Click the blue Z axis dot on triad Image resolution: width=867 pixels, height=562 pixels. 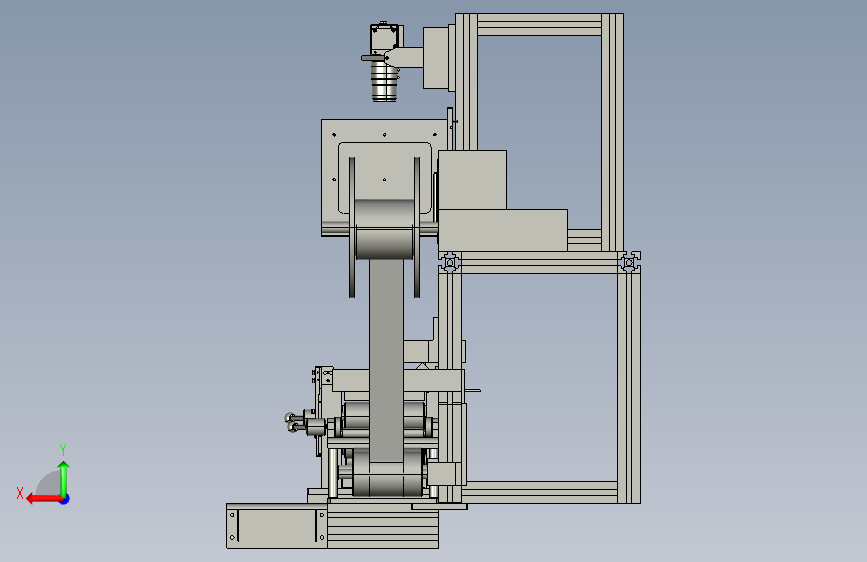[x=65, y=499]
